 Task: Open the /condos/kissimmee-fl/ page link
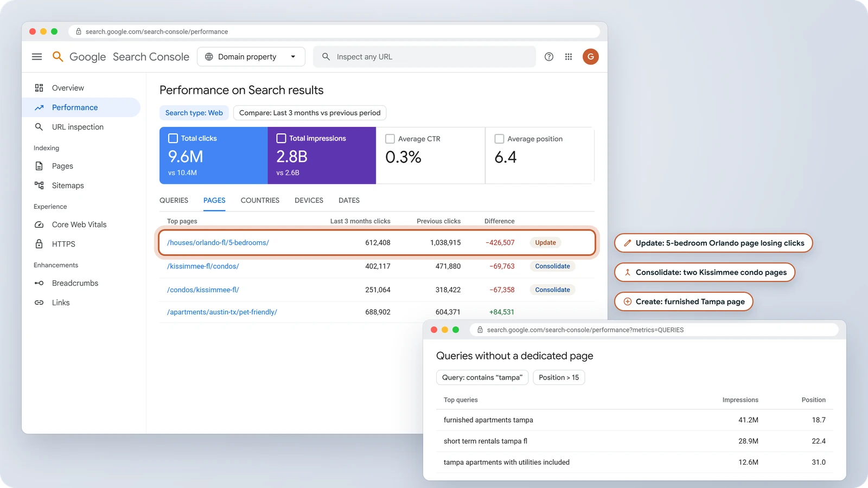pyautogui.click(x=203, y=290)
